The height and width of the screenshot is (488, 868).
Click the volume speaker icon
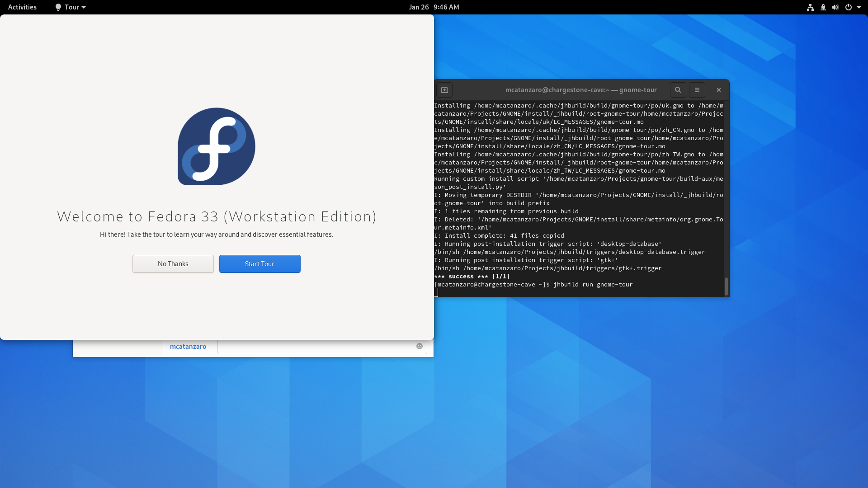pos(835,7)
